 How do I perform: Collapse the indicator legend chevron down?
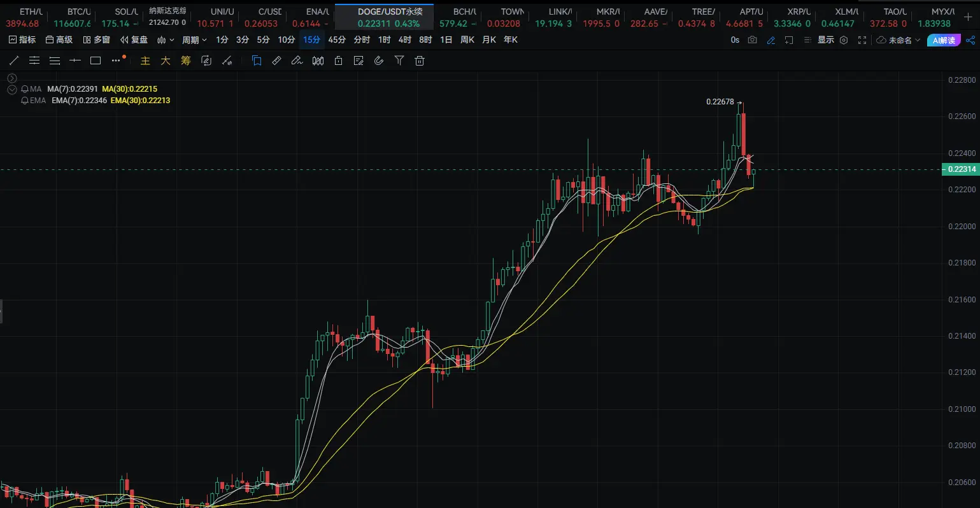(x=12, y=90)
